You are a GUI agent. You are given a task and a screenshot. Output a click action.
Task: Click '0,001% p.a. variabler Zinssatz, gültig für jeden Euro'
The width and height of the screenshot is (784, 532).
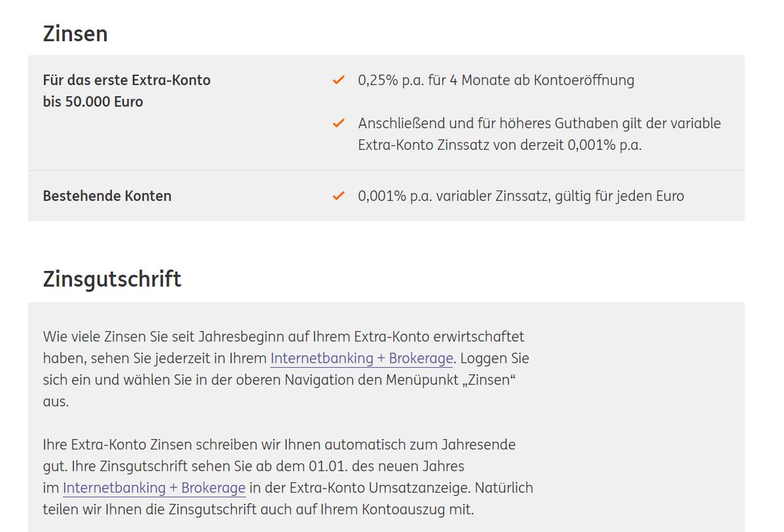click(x=520, y=196)
